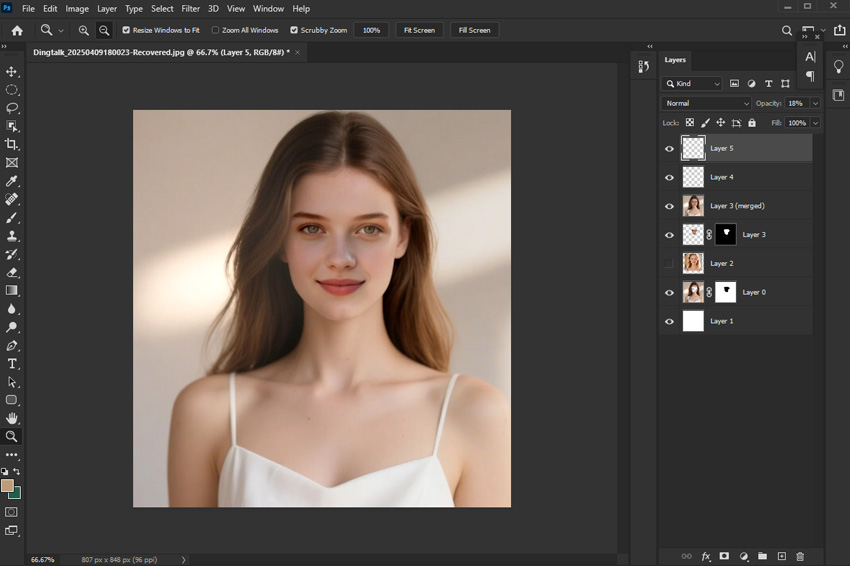Open the Fill slider dropdown arrow
Viewport: 850px width, 566px height.
[x=815, y=123]
